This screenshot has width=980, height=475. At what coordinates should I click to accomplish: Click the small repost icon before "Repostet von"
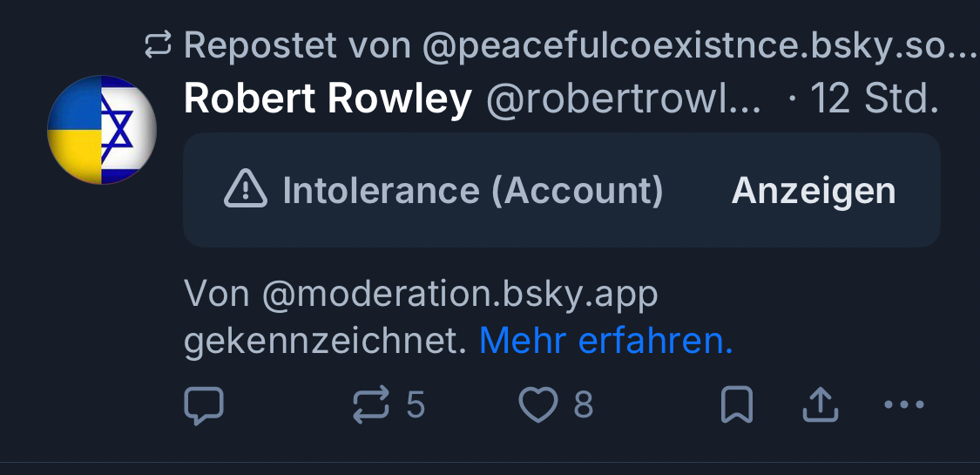click(x=159, y=46)
